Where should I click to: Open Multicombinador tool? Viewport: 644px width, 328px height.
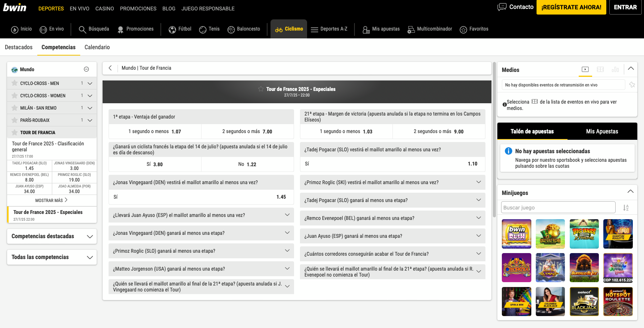(x=429, y=29)
